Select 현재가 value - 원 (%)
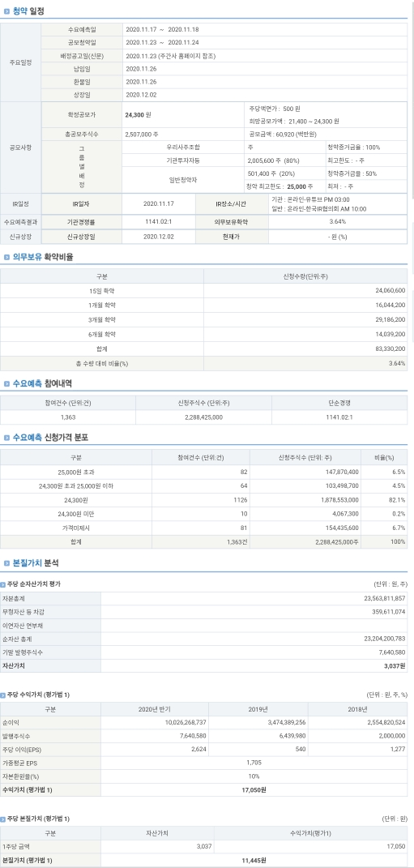Image resolution: width=414 pixels, height=868 pixels. click(x=338, y=237)
